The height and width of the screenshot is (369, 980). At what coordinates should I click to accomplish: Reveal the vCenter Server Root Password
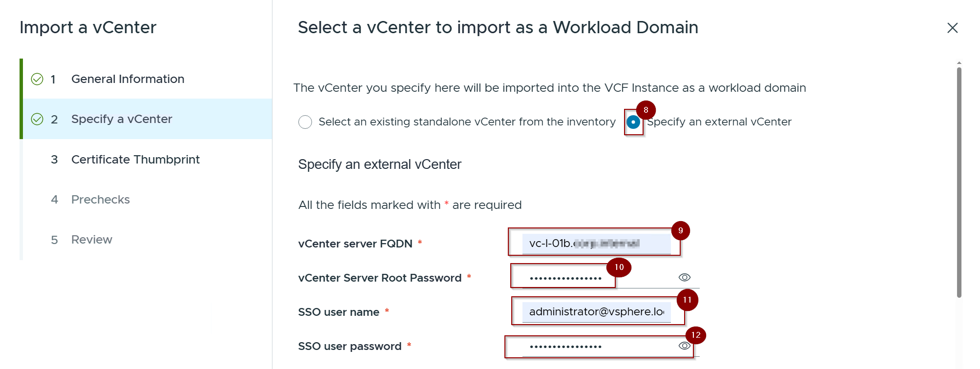coord(684,277)
